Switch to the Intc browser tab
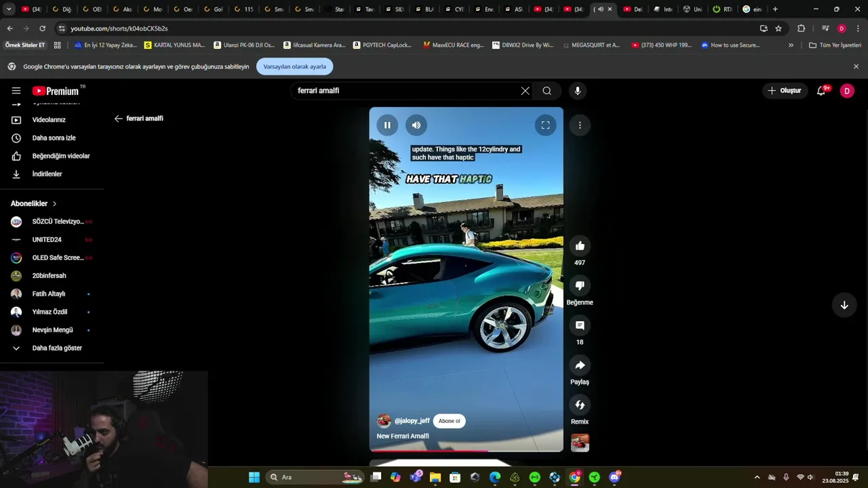The height and width of the screenshot is (488, 868). coord(663,9)
